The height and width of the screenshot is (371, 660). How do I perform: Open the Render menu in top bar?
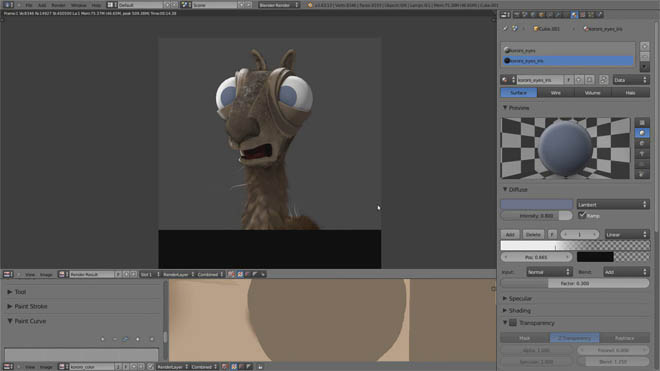coord(58,5)
